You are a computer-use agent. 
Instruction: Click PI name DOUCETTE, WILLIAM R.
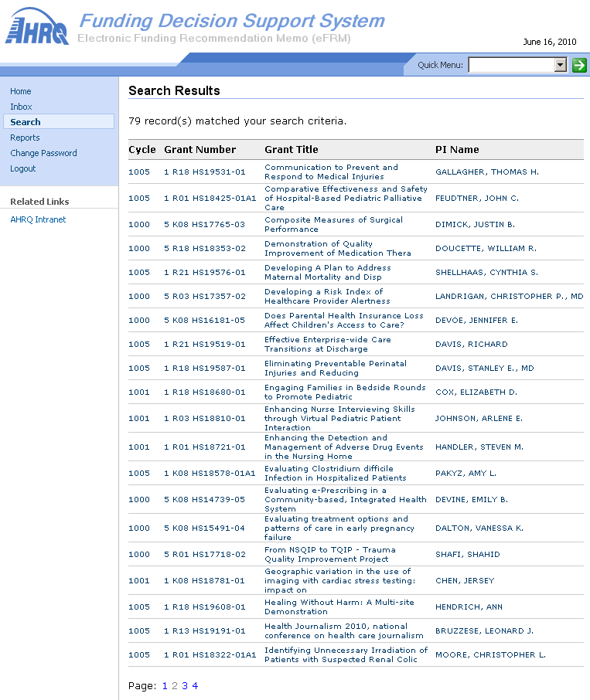click(486, 249)
